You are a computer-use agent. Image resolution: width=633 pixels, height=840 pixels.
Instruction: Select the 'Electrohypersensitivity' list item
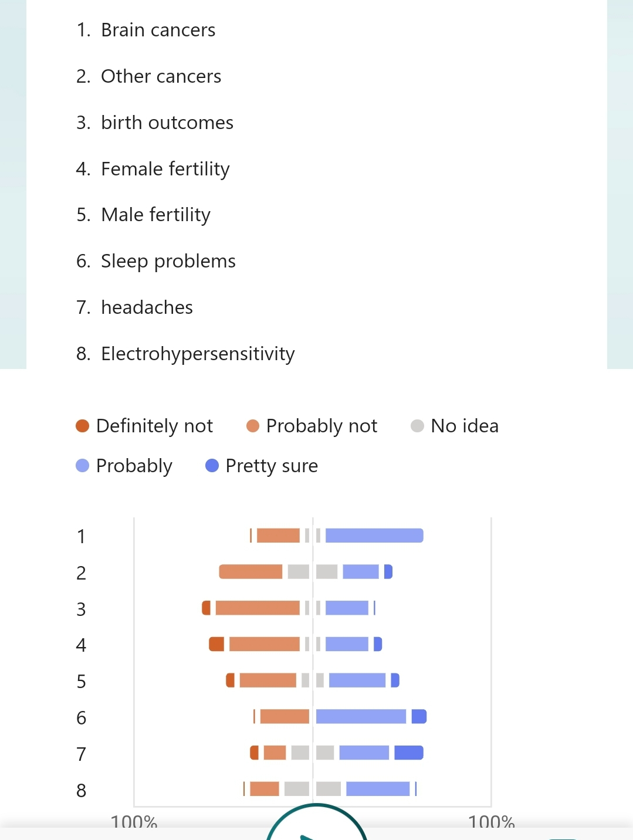[198, 354]
